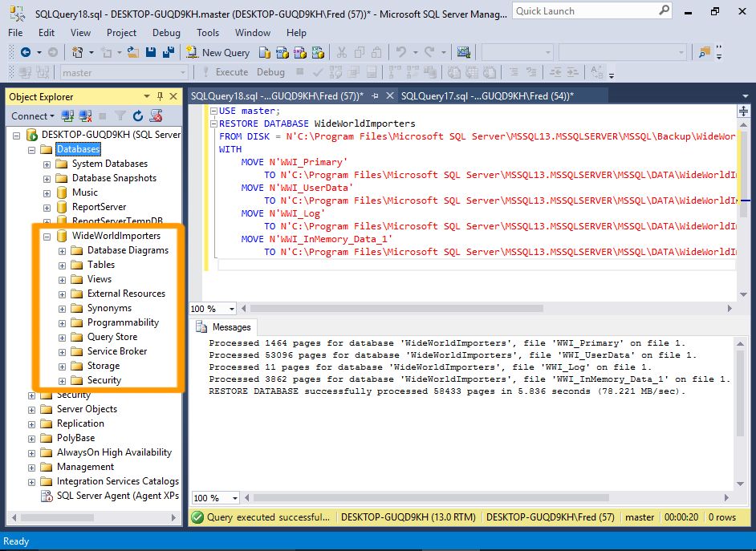The width and height of the screenshot is (756, 551).
Task: Click the Quick Launch search box
Action: click(587, 10)
